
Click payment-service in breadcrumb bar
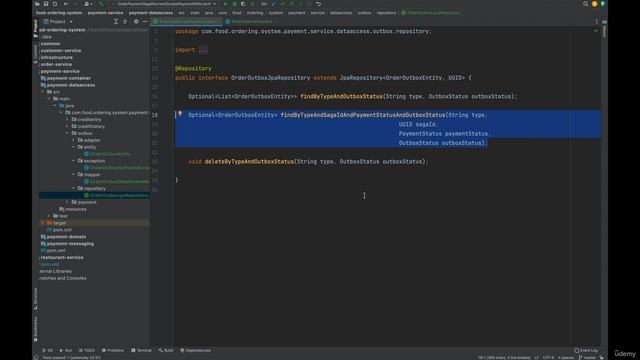click(x=105, y=13)
